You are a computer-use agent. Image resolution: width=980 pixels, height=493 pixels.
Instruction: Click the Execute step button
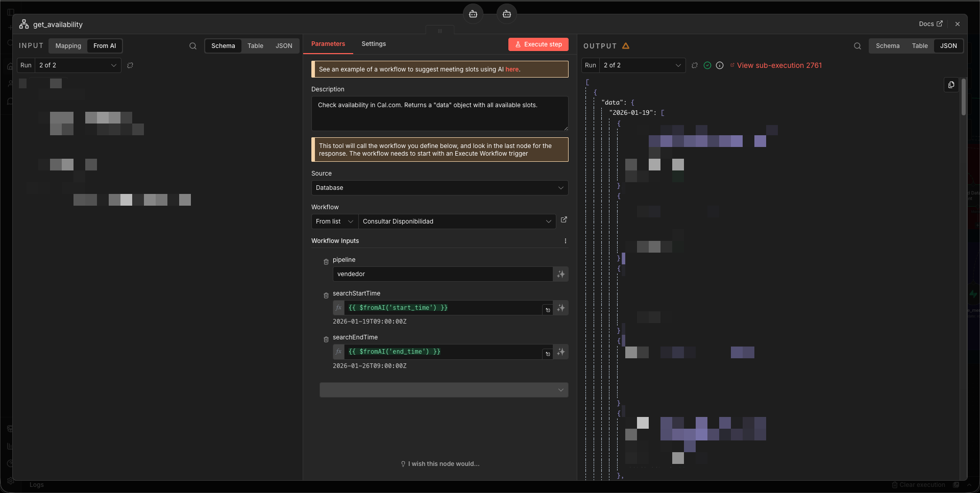(x=538, y=44)
